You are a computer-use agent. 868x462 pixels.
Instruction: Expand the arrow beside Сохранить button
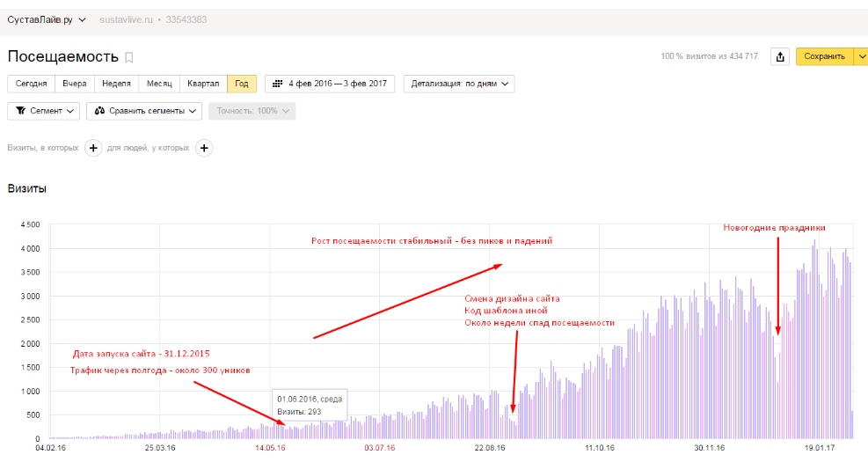click(x=861, y=56)
